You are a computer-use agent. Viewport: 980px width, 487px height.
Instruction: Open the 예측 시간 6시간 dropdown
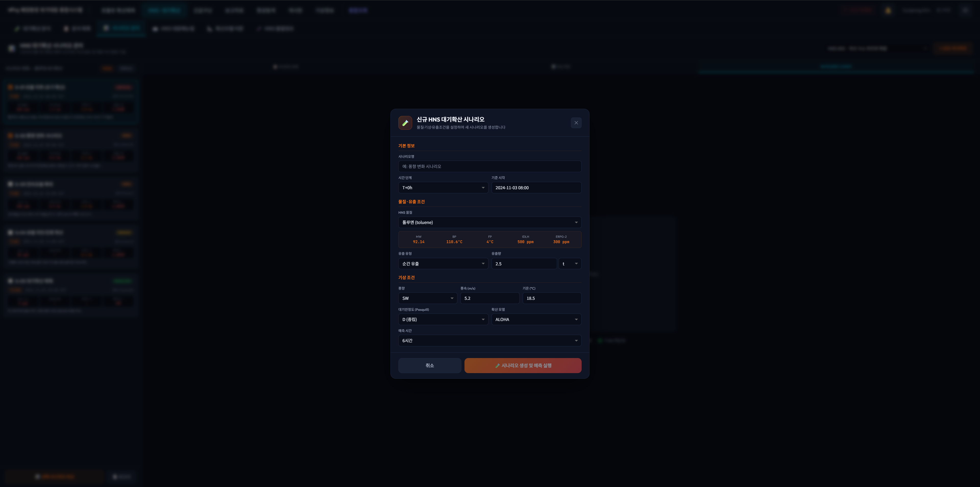[489, 341]
